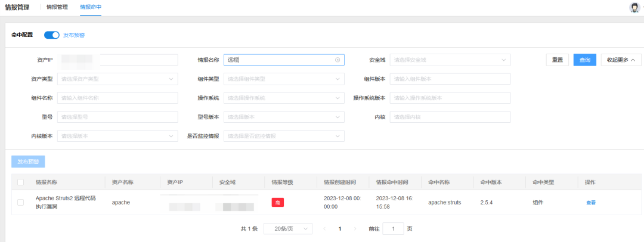Change the 20条/页 page size selector

(x=288, y=229)
